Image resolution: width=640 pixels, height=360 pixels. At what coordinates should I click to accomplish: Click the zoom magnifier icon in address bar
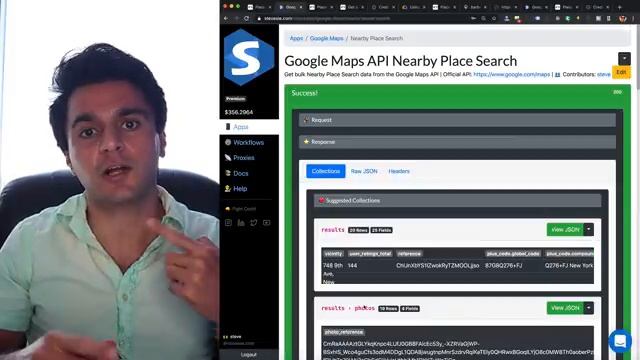[484, 18]
